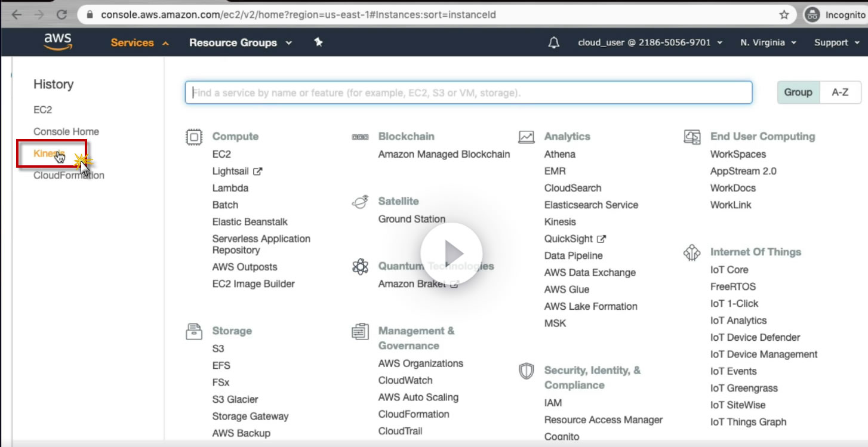This screenshot has width=868, height=447.
Task: Open the N. Virginia region dropdown
Action: tap(768, 43)
